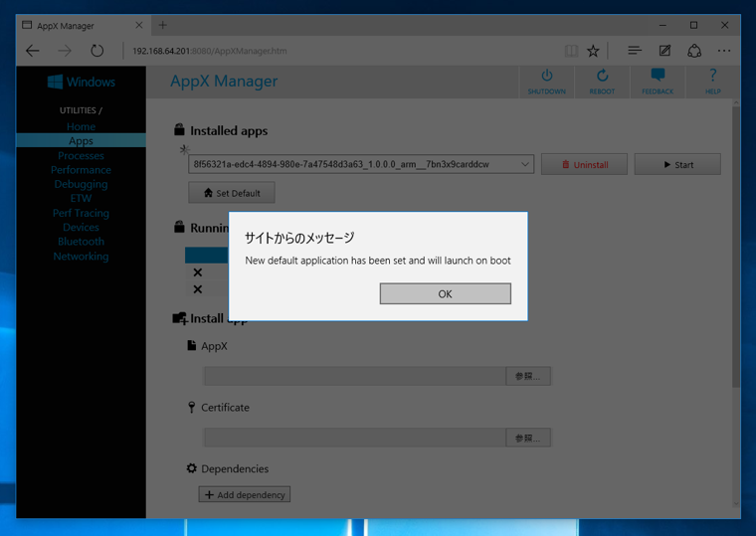Open ETW page in sidebar
Image resolution: width=756 pixels, height=536 pixels.
[81, 198]
